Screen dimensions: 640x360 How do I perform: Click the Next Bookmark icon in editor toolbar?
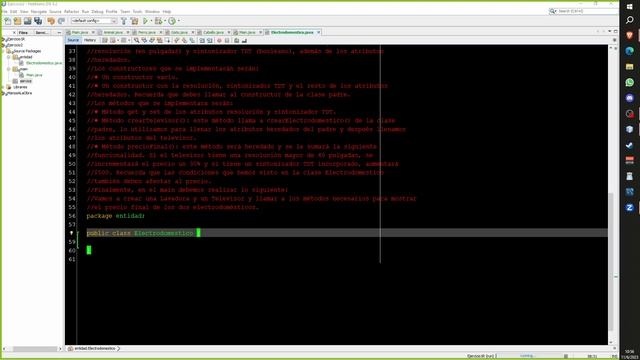[x=184, y=40]
